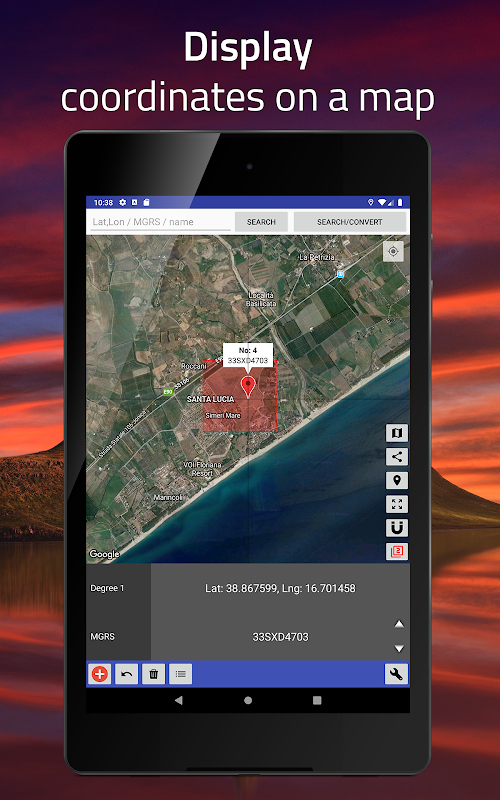This screenshot has height=800, width=500.
Task: Toggle the red layers overlay button
Action: click(396, 551)
